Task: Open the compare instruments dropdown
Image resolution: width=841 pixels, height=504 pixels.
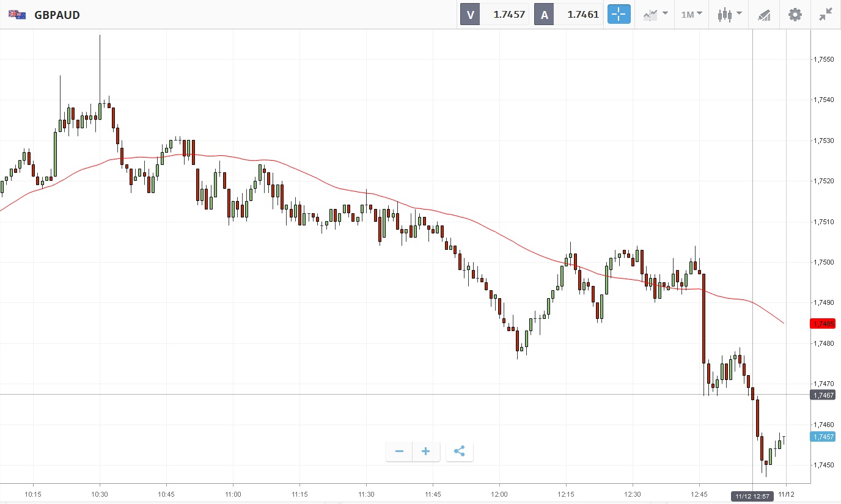Action: (655, 15)
